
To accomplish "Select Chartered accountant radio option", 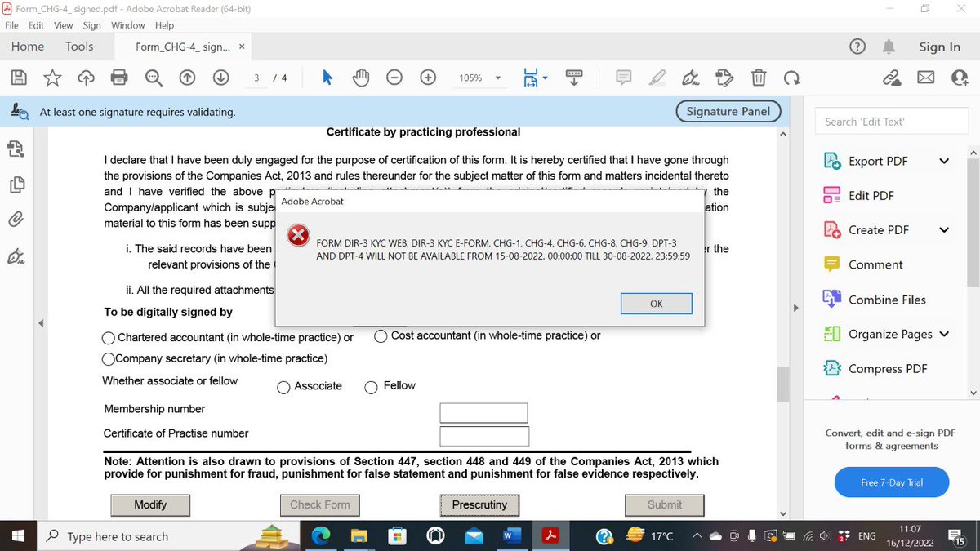I will coord(109,338).
